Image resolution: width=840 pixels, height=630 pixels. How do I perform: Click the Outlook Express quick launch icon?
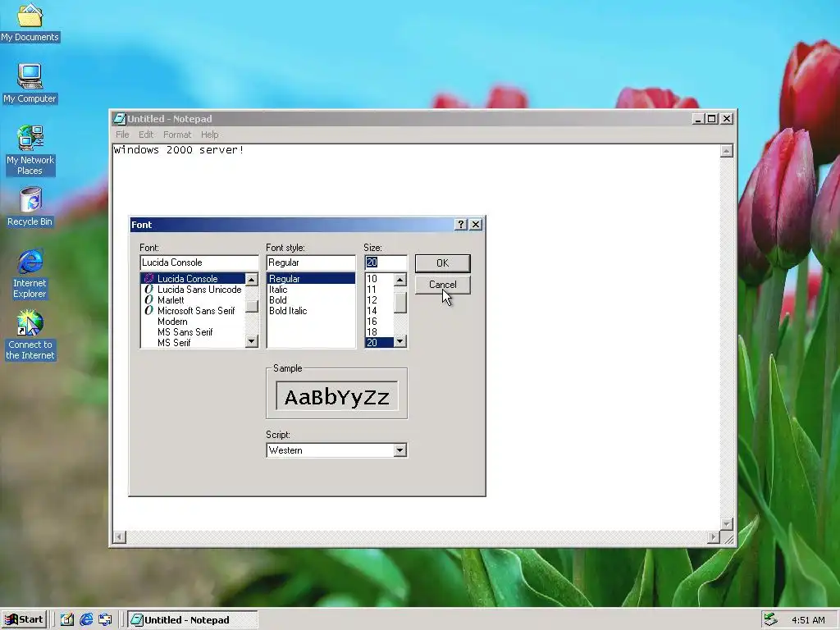pos(106,620)
